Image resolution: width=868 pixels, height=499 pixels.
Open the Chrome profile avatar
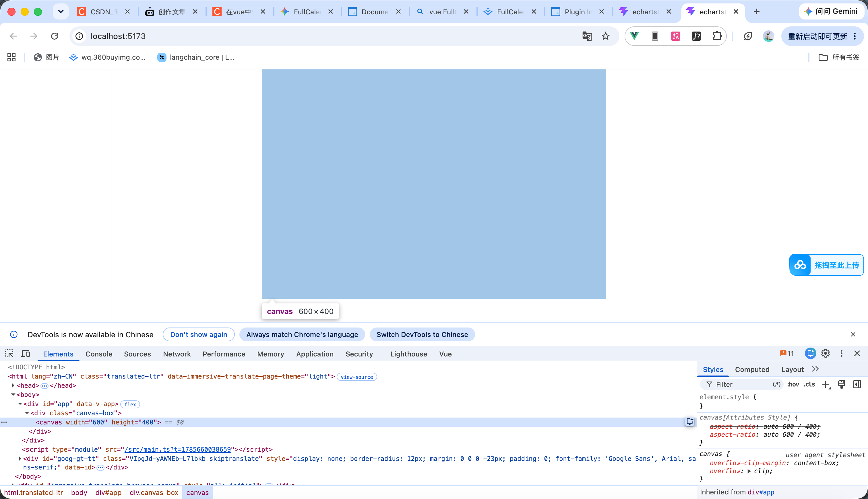click(x=768, y=36)
